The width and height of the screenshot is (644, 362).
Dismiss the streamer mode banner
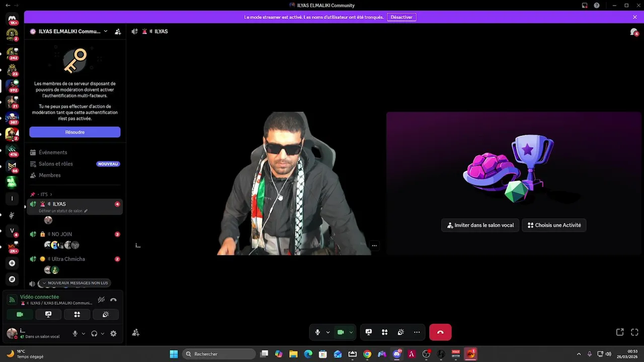tap(635, 17)
